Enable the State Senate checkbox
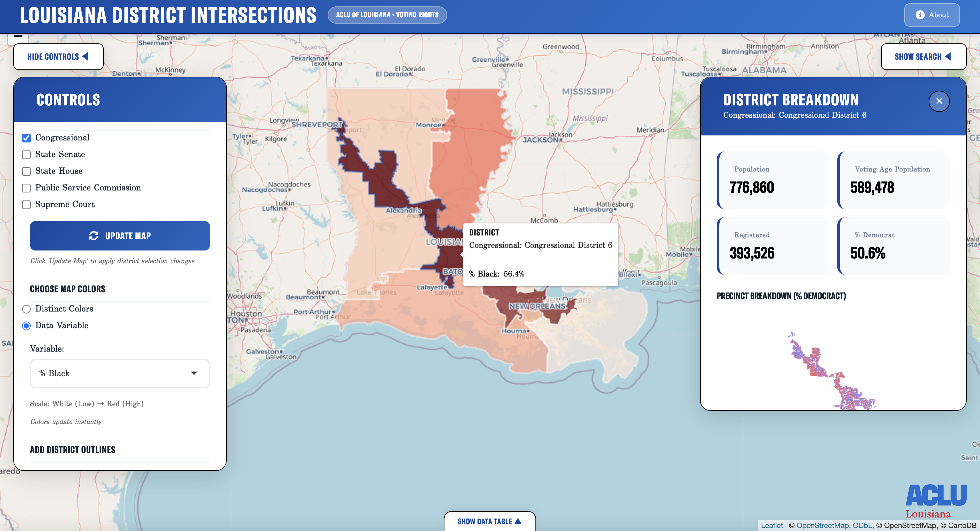The width and height of the screenshot is (980, 531). click(x=26, y=154)
